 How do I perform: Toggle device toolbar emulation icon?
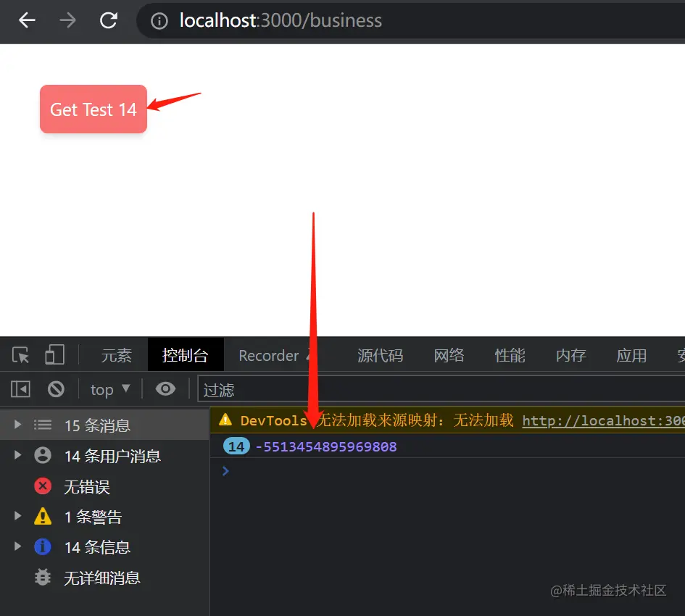click(55, 354)
